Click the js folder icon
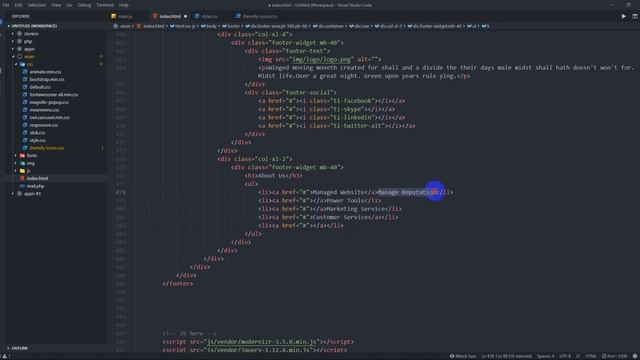Screen dimensions: 640x360 point(22,171)
